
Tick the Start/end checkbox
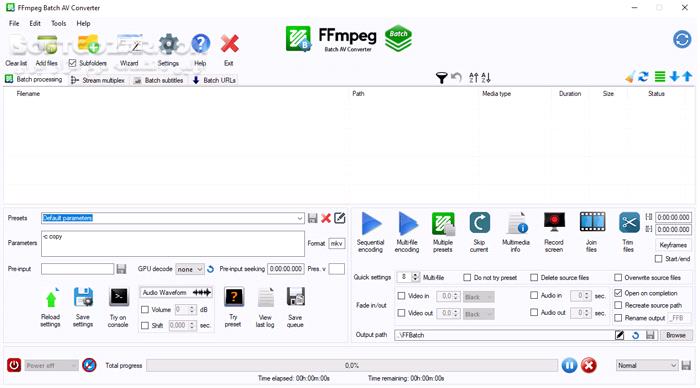(x=658, y=259)
